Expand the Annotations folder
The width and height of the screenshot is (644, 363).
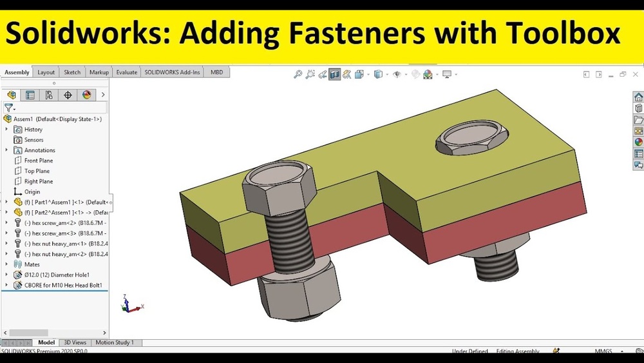point(6,150)
